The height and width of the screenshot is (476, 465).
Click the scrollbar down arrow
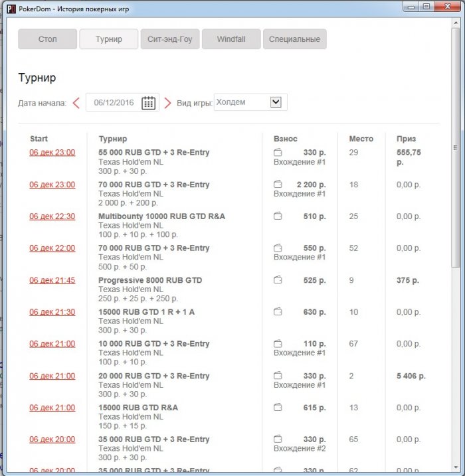[x=456, y=467]
